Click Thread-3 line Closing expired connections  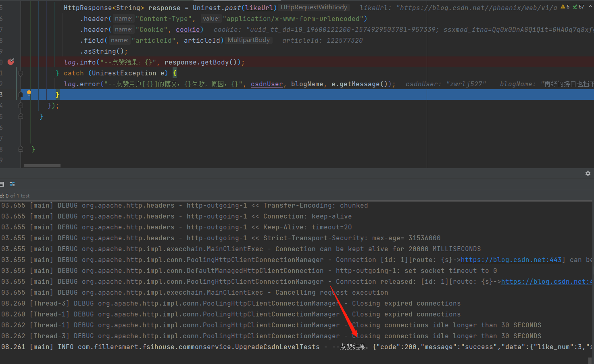coord(231,304)
